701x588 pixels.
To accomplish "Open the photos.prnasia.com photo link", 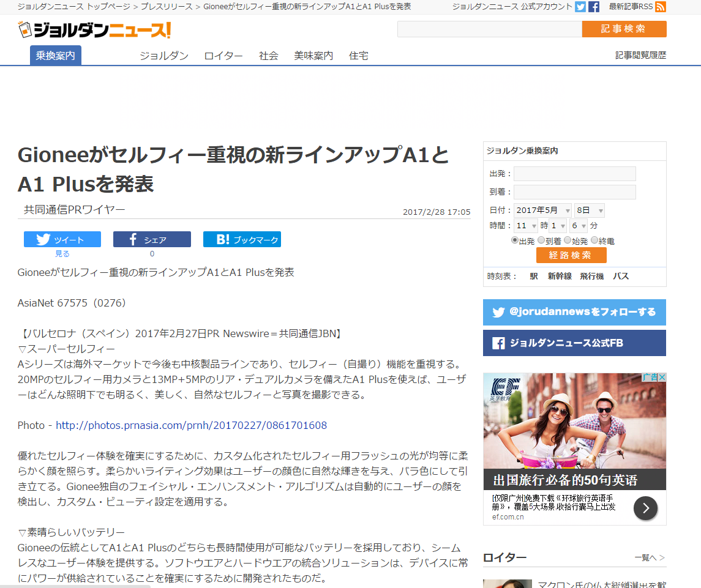I will coord(192,425).
